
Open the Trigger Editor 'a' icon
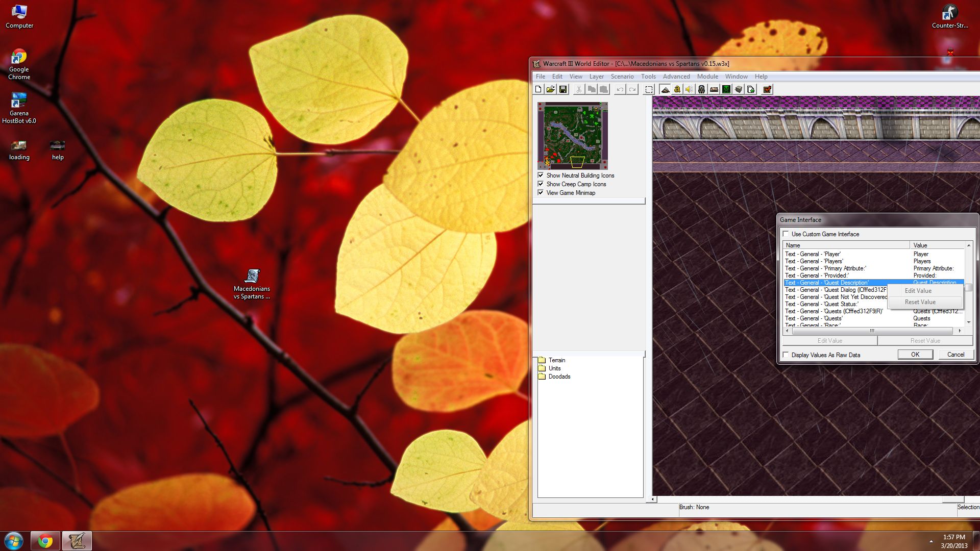677,89
